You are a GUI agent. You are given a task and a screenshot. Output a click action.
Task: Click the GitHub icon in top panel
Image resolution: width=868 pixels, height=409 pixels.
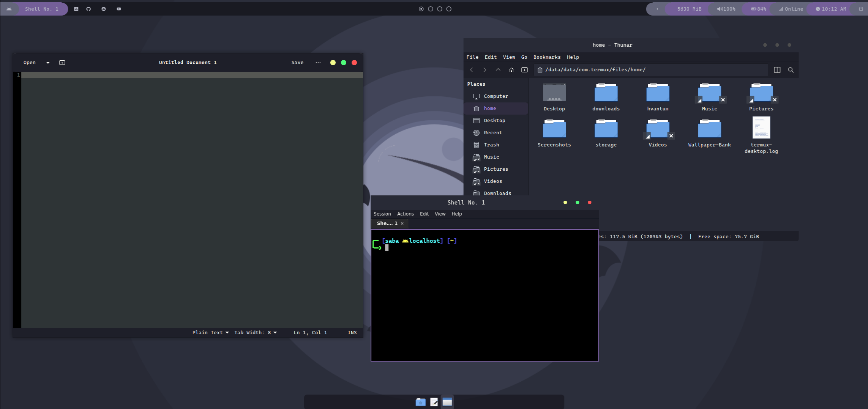click(x=88, y=9)
